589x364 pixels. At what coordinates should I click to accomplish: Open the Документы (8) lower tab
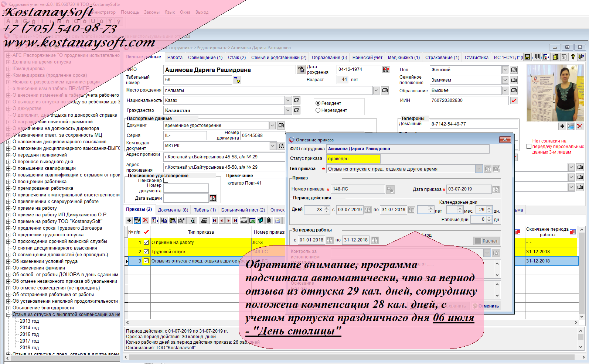click(x=173, y=210)
